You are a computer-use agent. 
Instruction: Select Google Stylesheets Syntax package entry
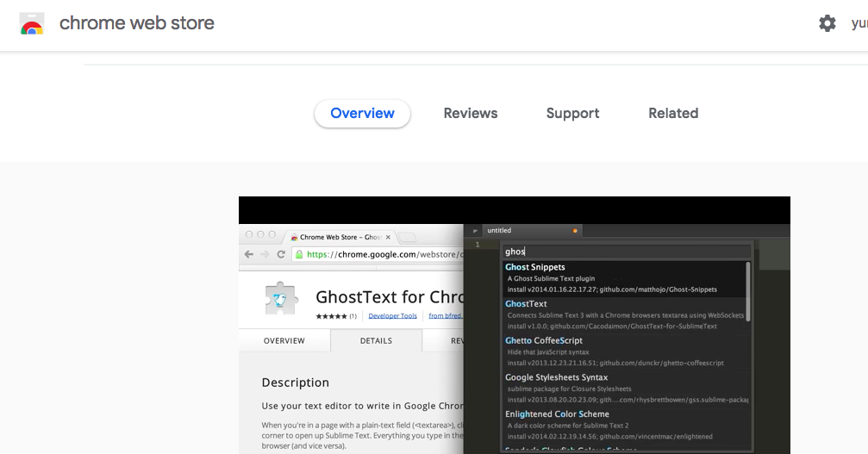pyautogui.click(x=626, y=389)
